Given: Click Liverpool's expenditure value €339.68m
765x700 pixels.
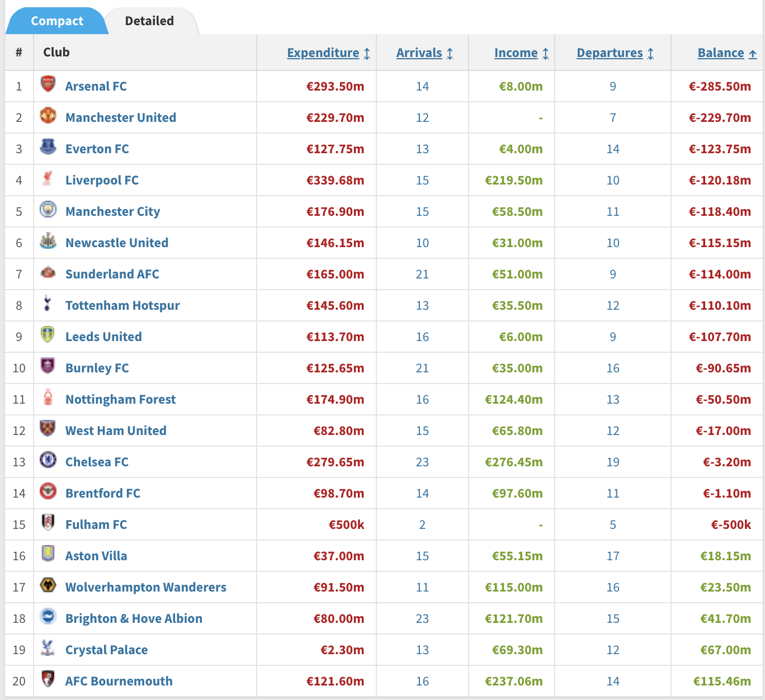Looking at the screenshot, I should [x=335, y=180].
